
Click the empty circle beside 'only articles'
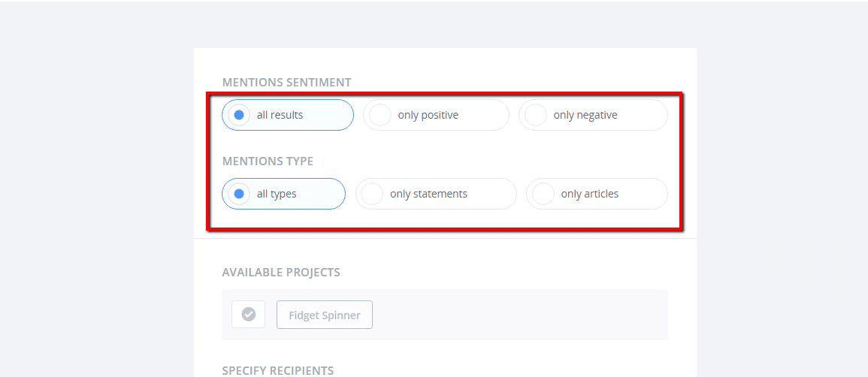click(543, 194)
